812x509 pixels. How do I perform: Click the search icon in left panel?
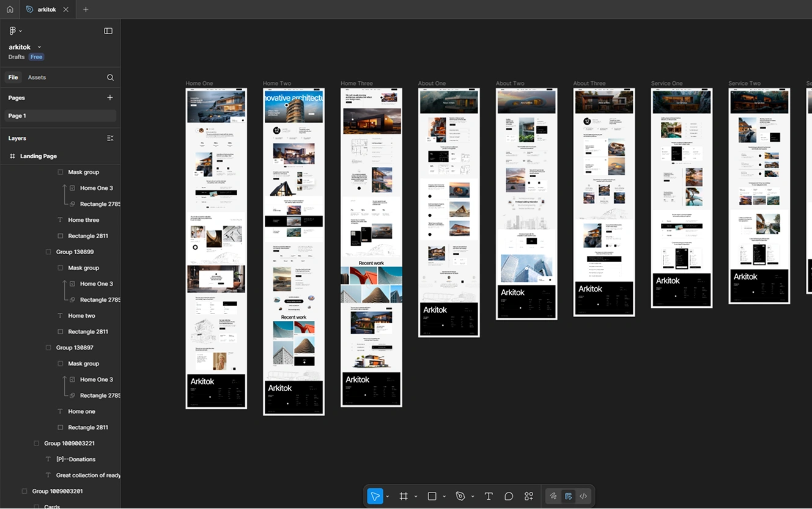(110, 78)
